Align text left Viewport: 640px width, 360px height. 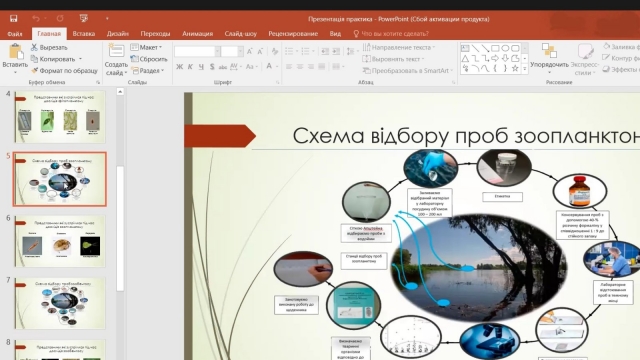[x=289, y=67]
